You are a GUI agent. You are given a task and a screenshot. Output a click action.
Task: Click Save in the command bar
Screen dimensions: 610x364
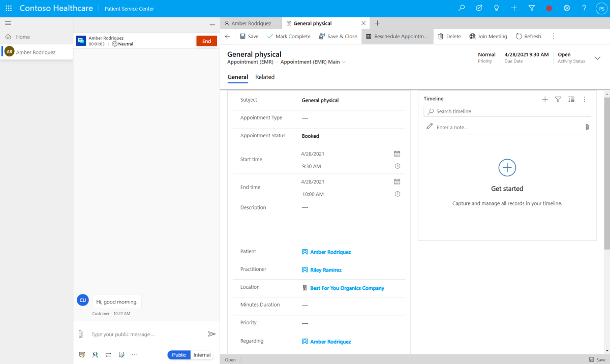(249, 37)
